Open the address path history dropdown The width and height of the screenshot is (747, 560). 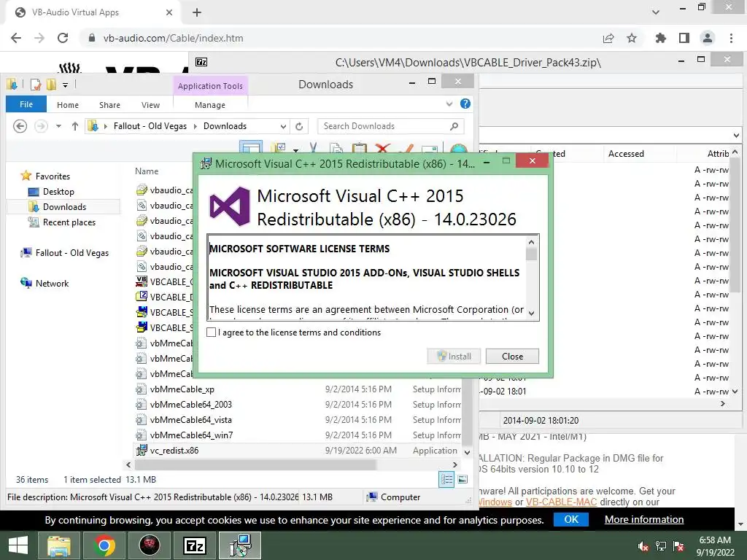(x=283, y=126)
